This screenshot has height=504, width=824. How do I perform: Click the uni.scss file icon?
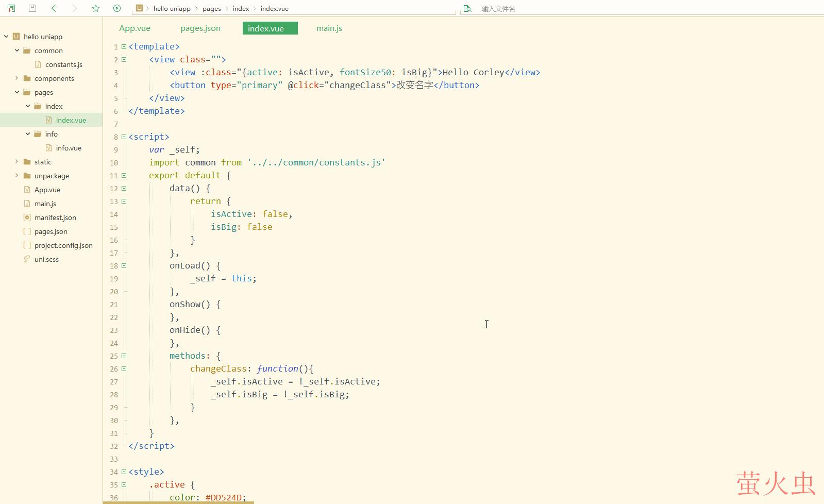coord(27,259)
